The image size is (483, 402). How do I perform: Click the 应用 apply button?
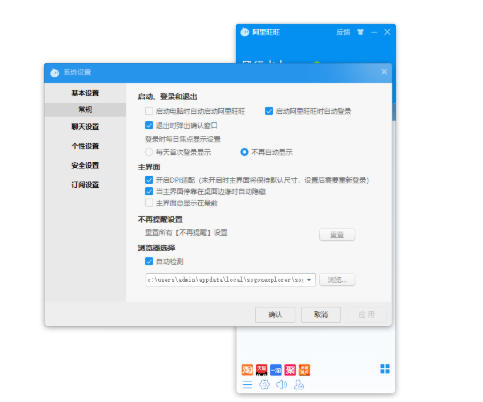point(367,315)
